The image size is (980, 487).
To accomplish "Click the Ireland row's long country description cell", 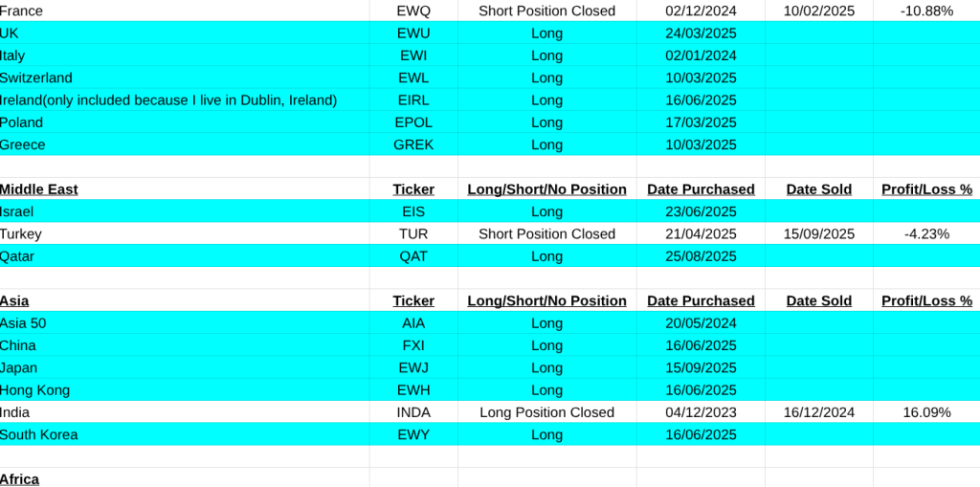I will point(167,100).
